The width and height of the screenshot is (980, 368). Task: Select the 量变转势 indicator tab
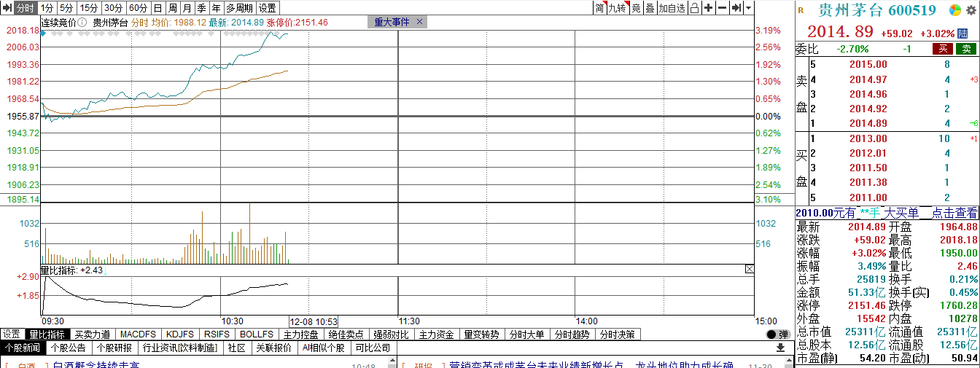[x=481, y=334]
